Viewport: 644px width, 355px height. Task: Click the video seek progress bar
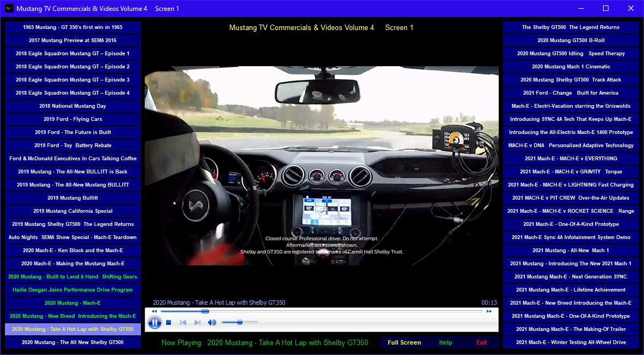(x=322, y=311)
